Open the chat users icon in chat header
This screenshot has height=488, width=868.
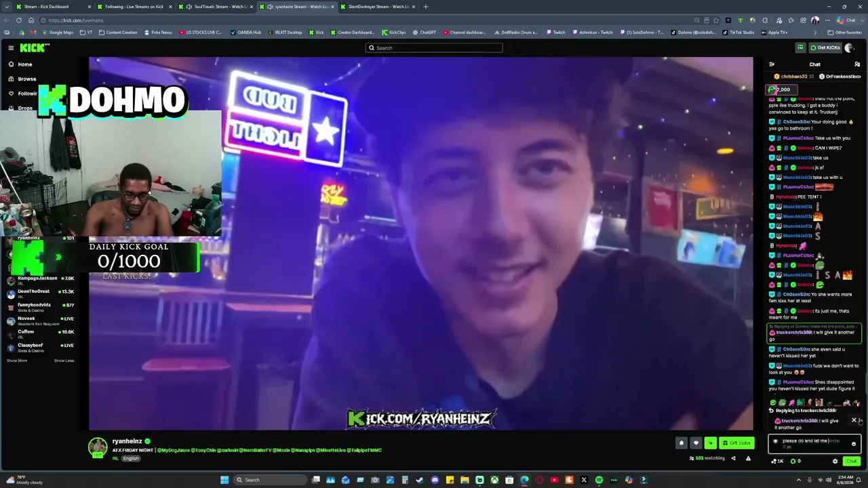(857, 64)
